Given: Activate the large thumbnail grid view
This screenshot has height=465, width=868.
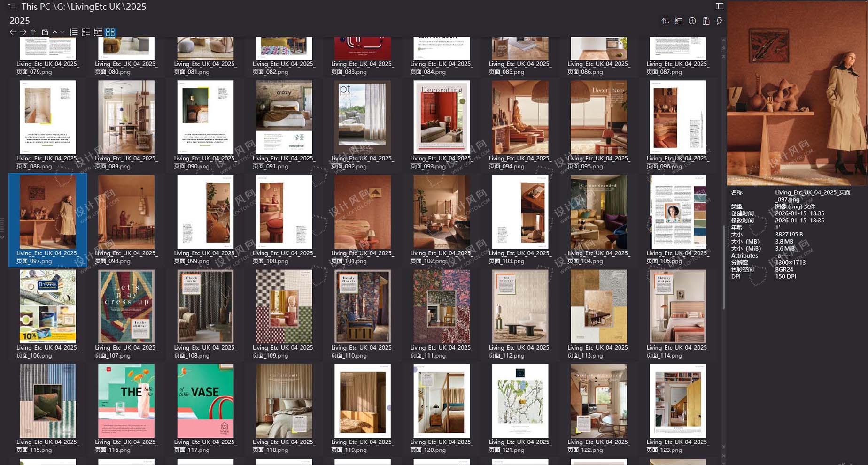Looking at the screenshot, I should (x=110, y=32).
